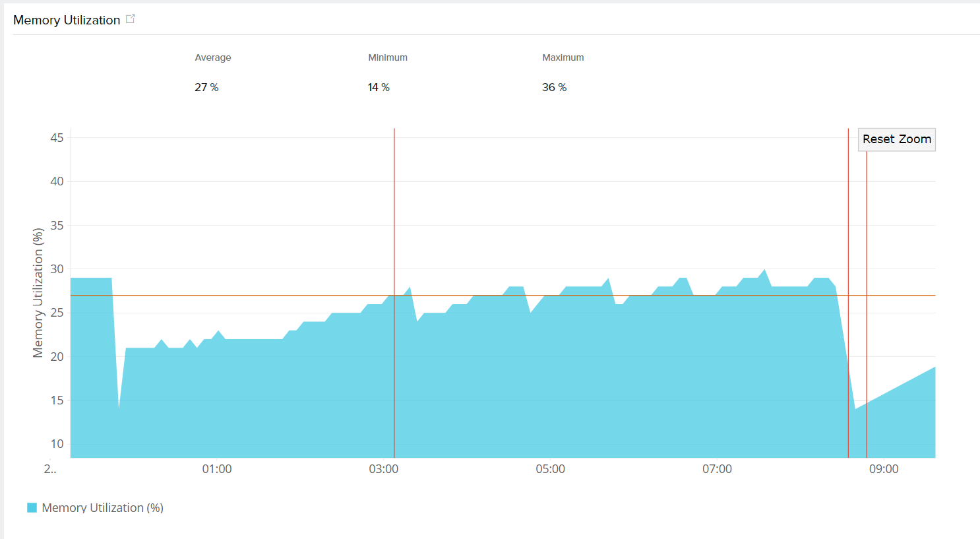This screenshot has height=539, width=980.
Task: Pick the 07:00 time axis label
Action: 717,469
